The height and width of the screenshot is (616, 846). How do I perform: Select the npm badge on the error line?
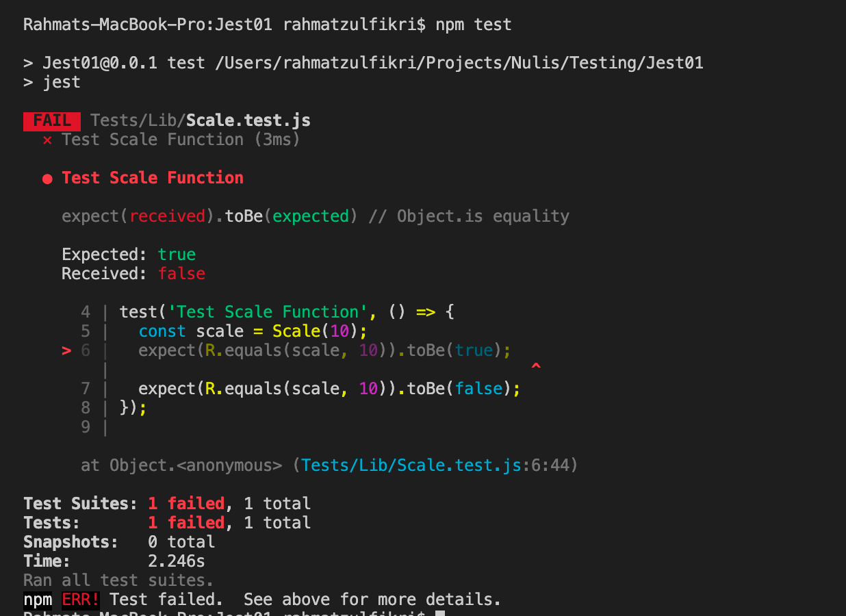tap(37, 600)
